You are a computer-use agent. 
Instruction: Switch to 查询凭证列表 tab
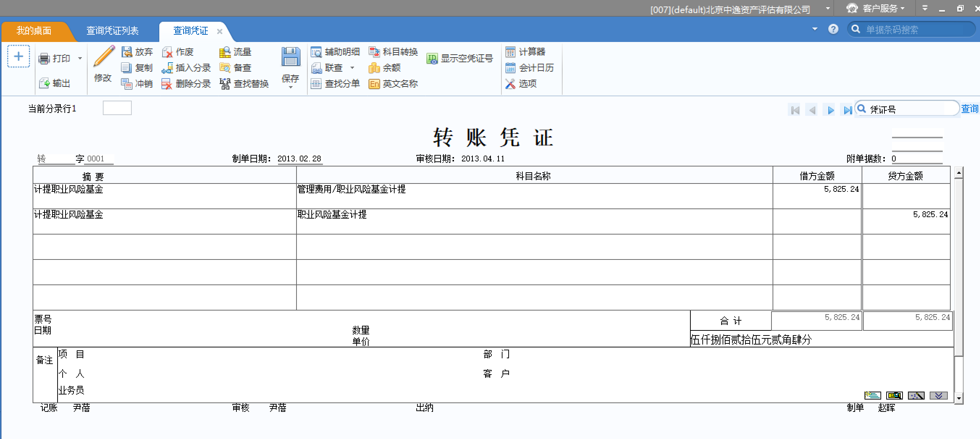112,31
